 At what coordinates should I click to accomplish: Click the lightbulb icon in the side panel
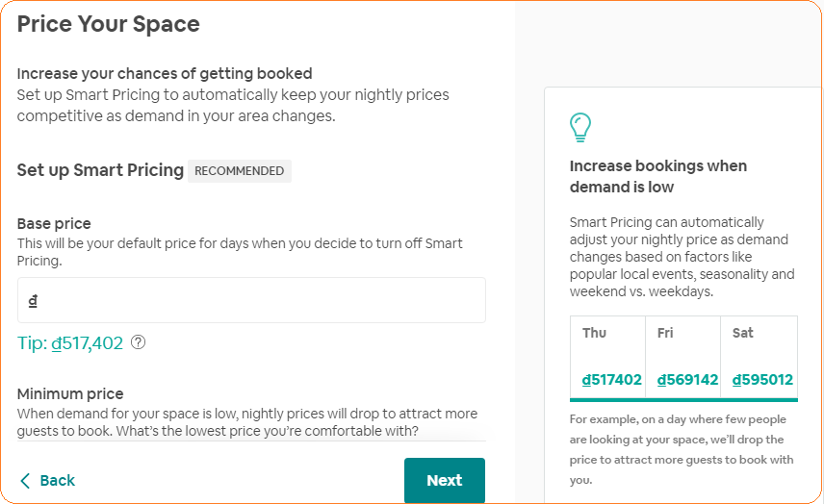(580, 127)
